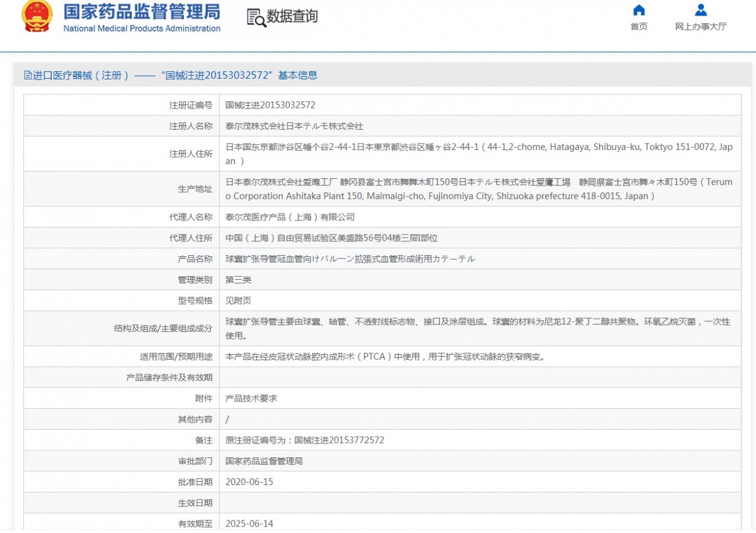The image size is (756, 533).
Task: Select the Hatagaya, Shibuya-ku registrant address text
Action: click(x=479, y=154)
